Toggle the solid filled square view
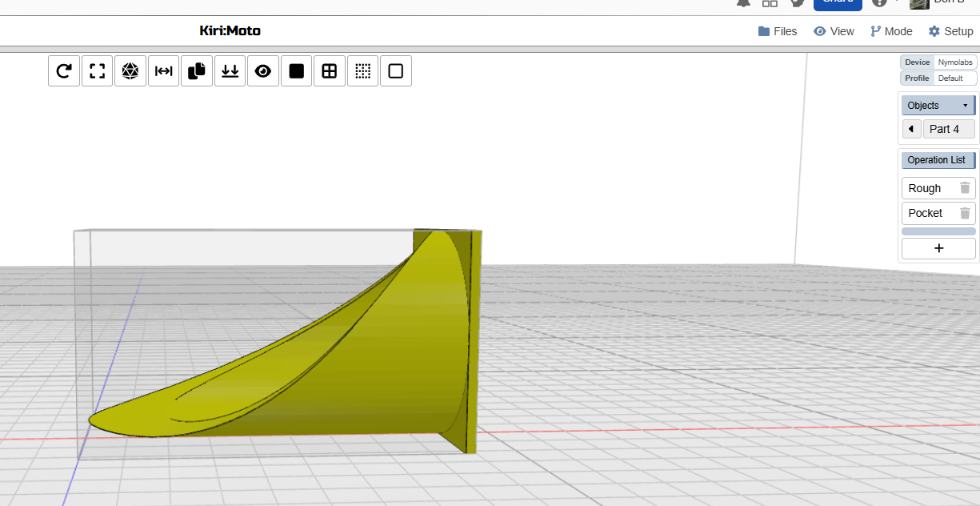The height and width of the screenshot is (506, 980). pos(296,71)
